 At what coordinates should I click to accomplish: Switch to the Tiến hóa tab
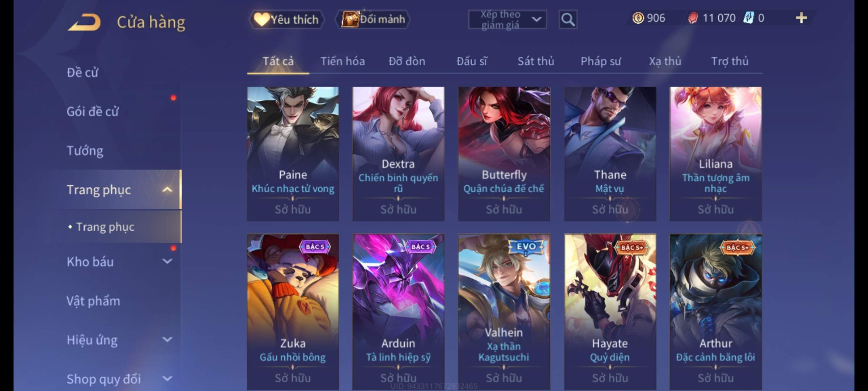(342, 61)
